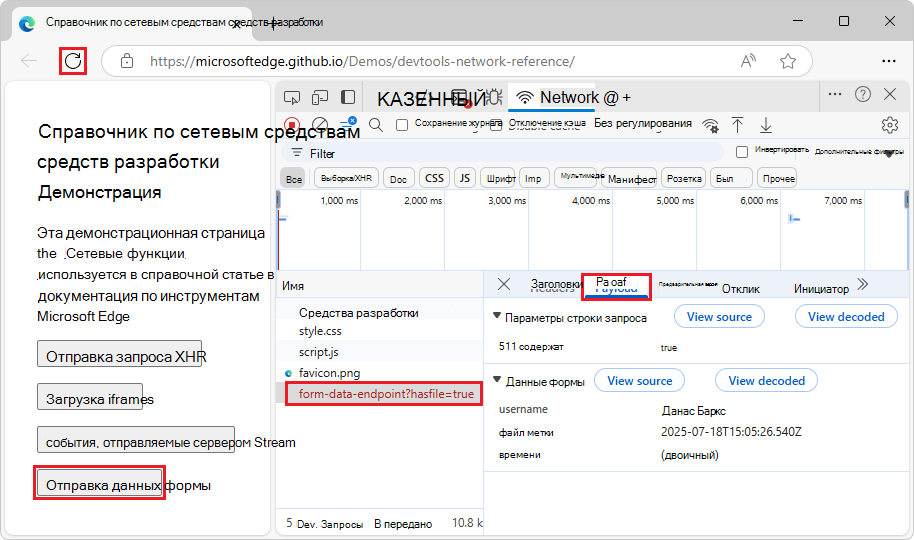Open DevTools Customize and control menu
The image size is (914, 540).
tap(835, 94)
